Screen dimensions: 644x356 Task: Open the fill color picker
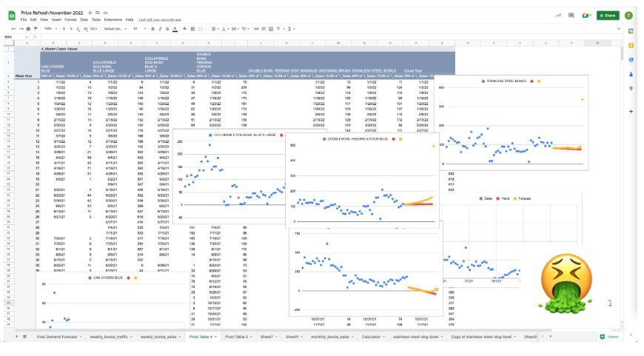(x=185, y=29)
